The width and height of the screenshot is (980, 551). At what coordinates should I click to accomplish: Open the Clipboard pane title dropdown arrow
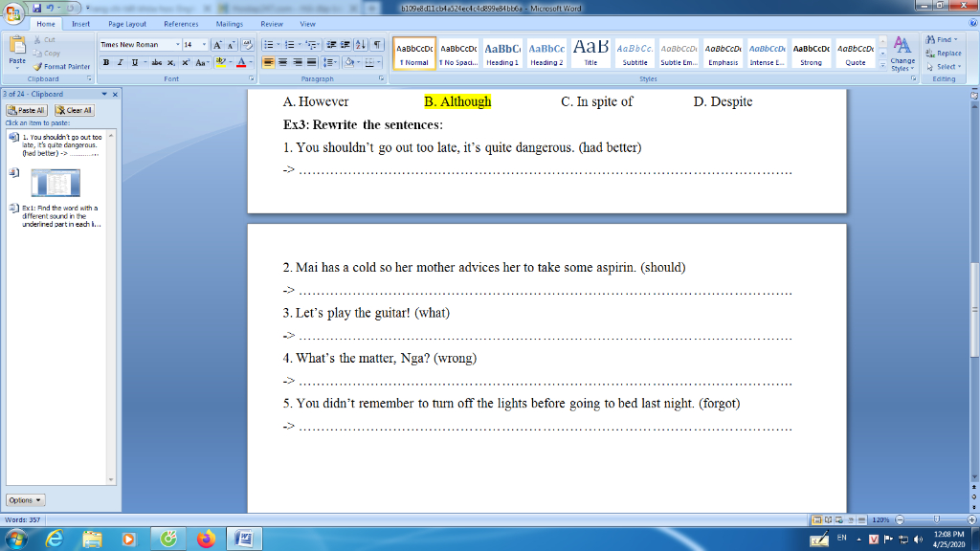pyautogui.click(x=104, y=95)
